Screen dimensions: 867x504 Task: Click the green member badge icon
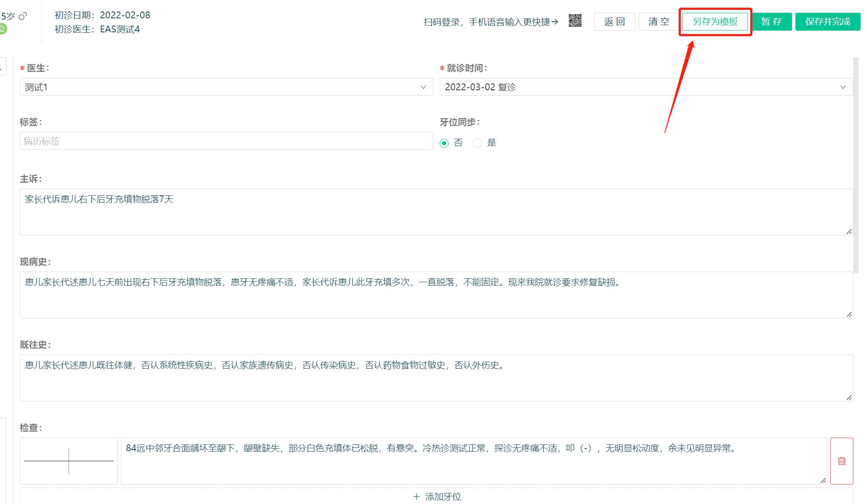3,29
